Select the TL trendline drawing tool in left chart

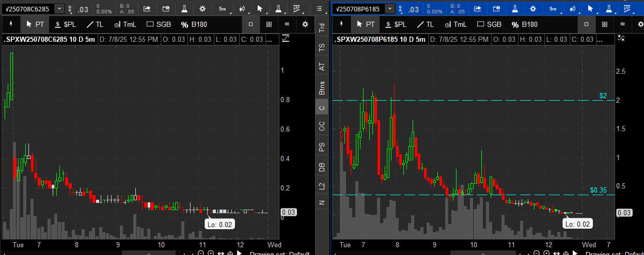pyautogui.click(x=94, y=24)
